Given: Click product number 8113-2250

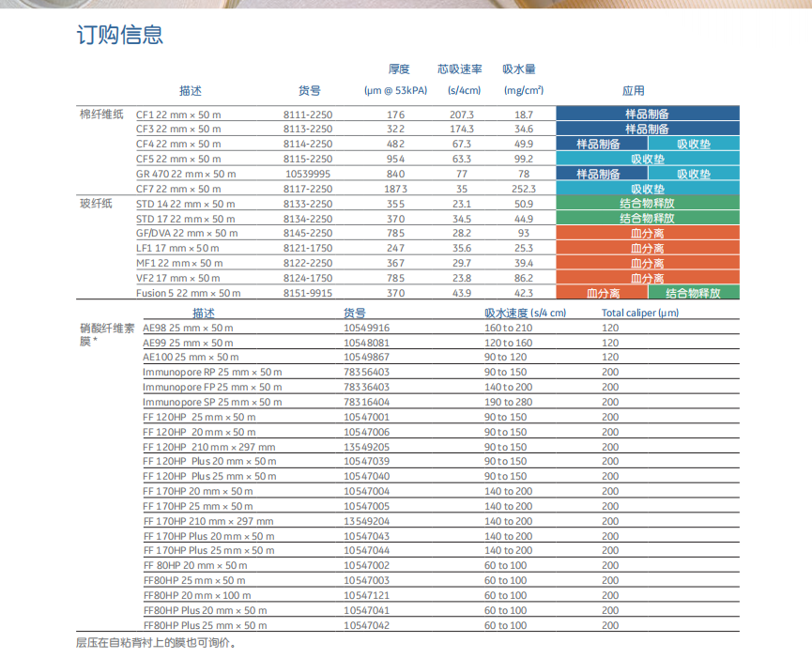Looking at the screenshot, I should (308, 129).
